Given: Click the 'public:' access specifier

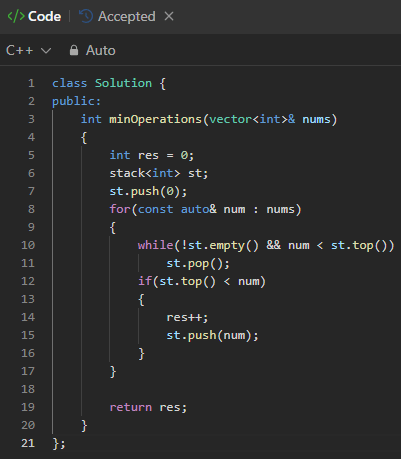Looking at the screenshot, I should coord(76,101).
